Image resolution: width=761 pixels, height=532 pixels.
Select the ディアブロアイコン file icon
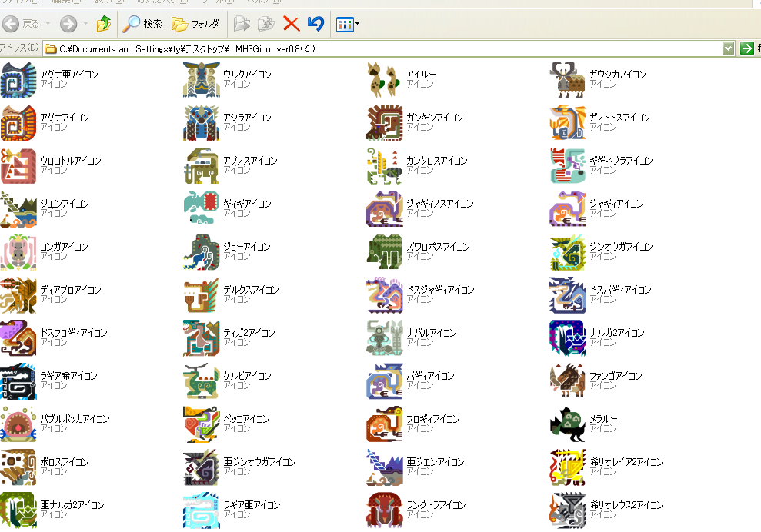click(x=18, y=295)
